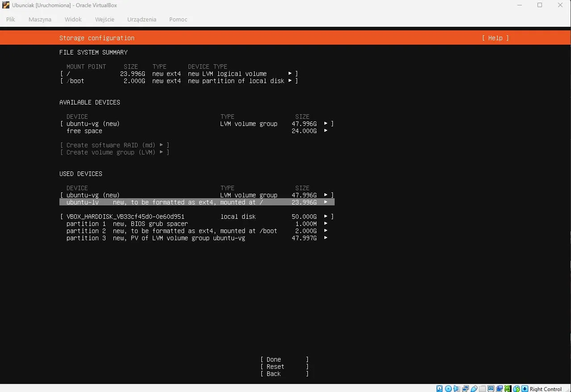Click the Done button
This screenshot has width=571, height=392.
click(x=285, y=359)
